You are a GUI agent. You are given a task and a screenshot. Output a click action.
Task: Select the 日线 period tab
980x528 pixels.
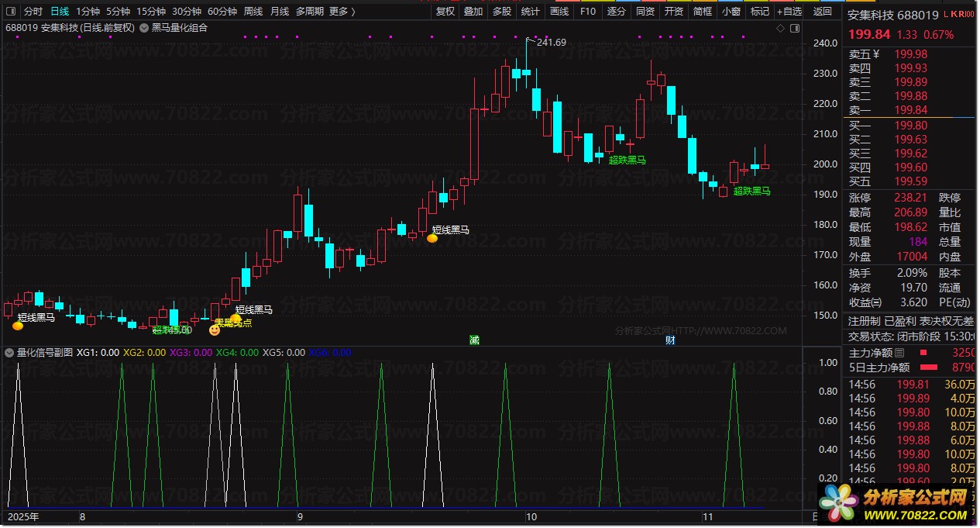(x=60, y=12)
